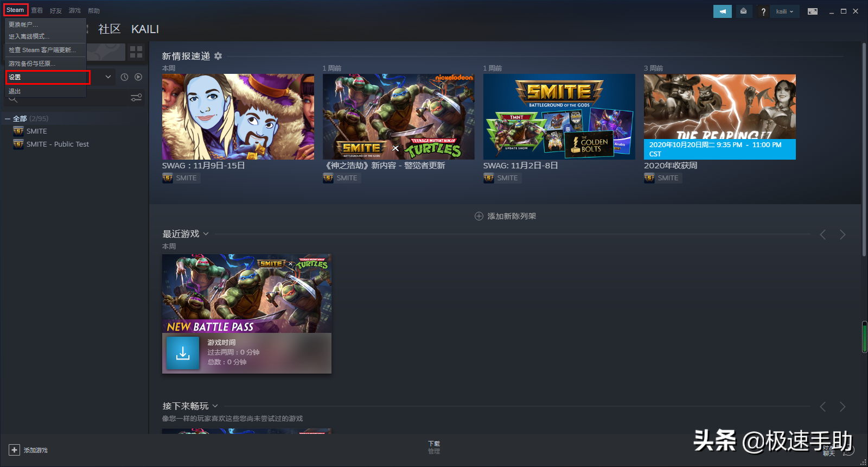
Task: Open advanced filter sliders icon
Action: click(x=136, y=98)
